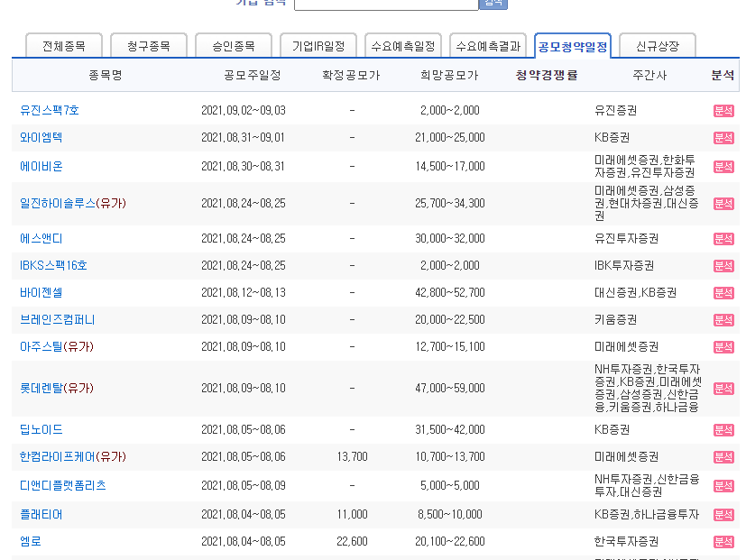Screen dimensions: 746x560
Task: Open 아주스틸(유가) stock link
Action: 57,347
